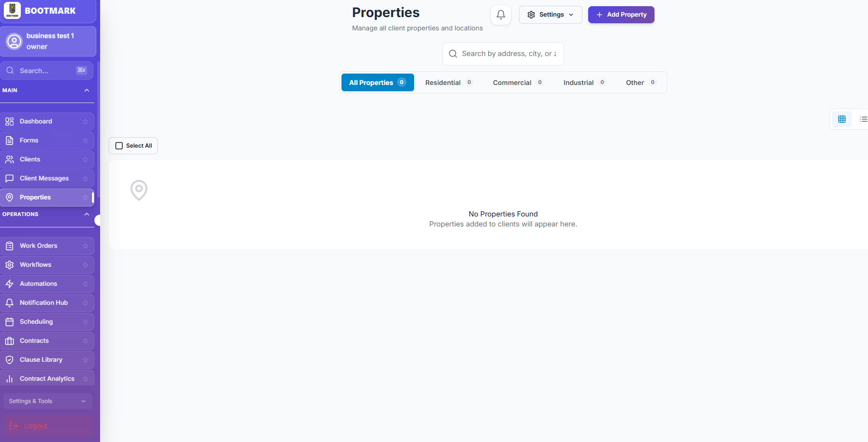Favorite the Client Messages star icon
This screenshot has width=868, height=442.
pos(85,179)
